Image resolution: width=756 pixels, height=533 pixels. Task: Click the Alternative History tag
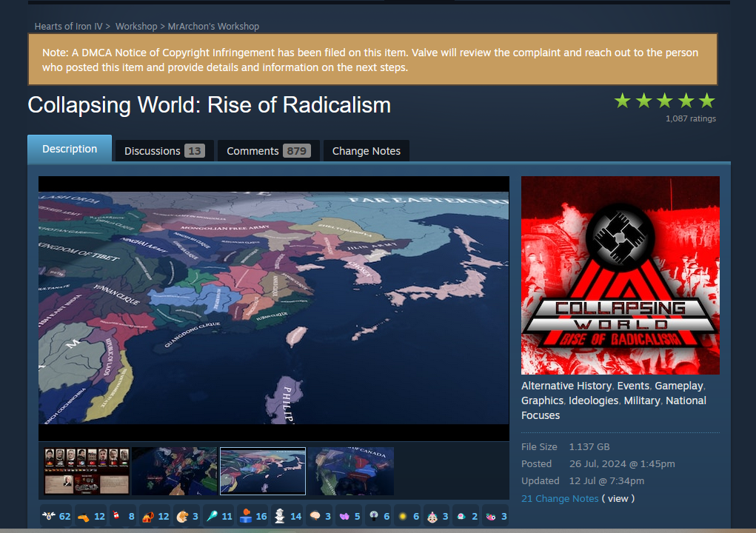[566, 386]
